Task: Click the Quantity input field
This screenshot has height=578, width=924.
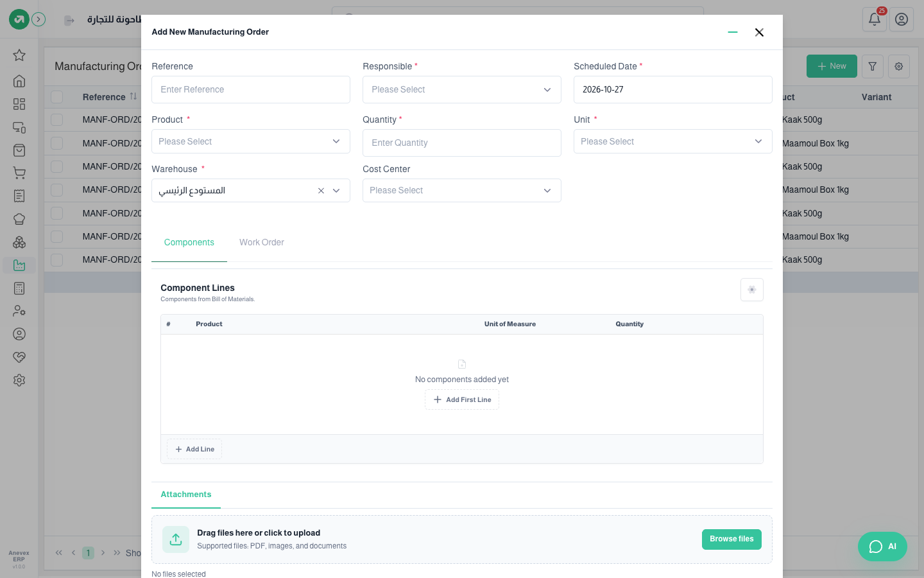Action: (x=462, y=143)
